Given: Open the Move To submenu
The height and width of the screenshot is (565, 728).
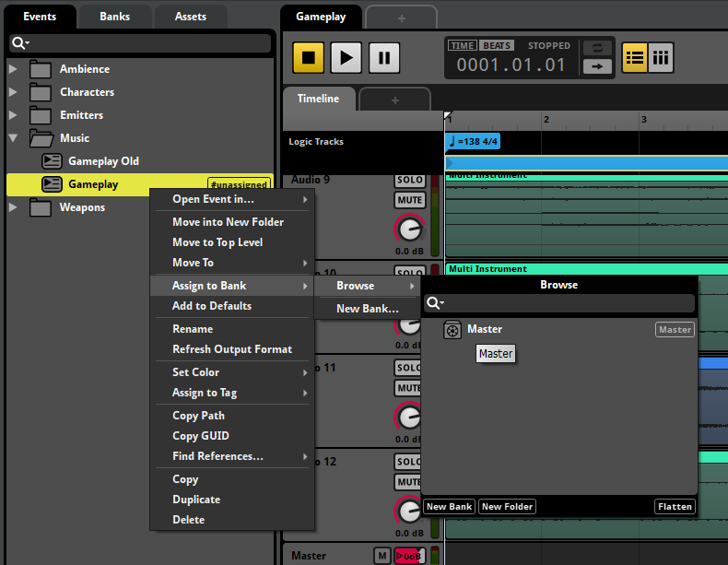Looking at the screenshot, I should point(232,263).
